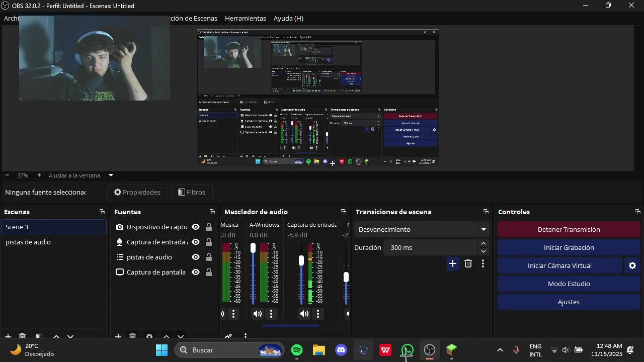Open the Desvanecimiento transition dropdown
The width and height of the screenshot is (644, 362).
click(422, 229)
